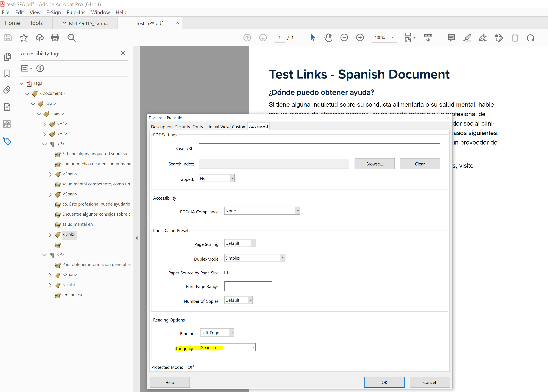Select the Hand tool in the toolbar

[x=328, y=38]
